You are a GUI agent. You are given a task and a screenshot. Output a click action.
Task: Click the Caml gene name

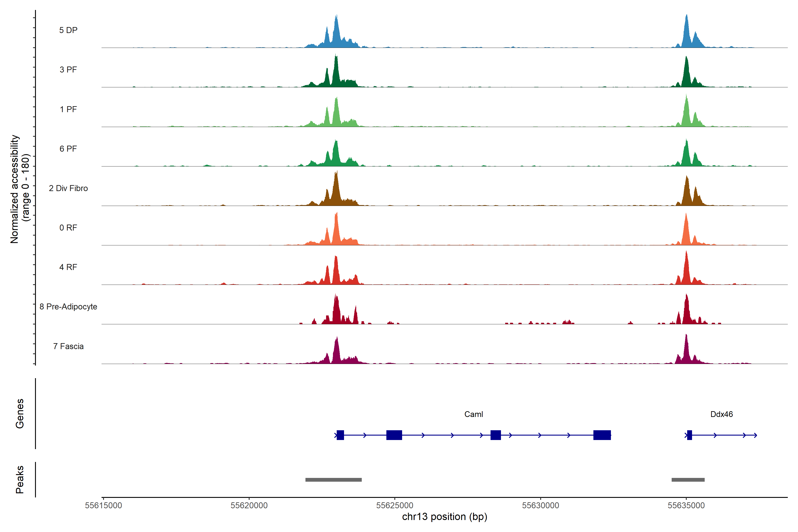click(473, 414)
